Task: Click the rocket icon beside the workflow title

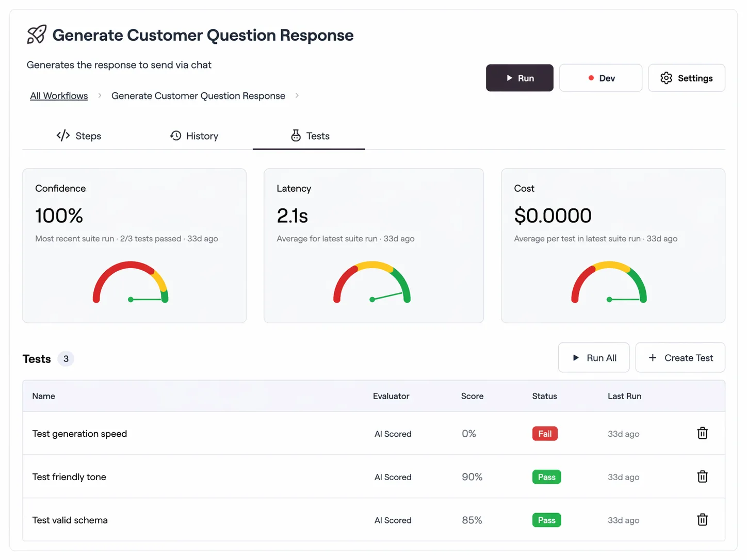Action: click(x=36, y=34)
